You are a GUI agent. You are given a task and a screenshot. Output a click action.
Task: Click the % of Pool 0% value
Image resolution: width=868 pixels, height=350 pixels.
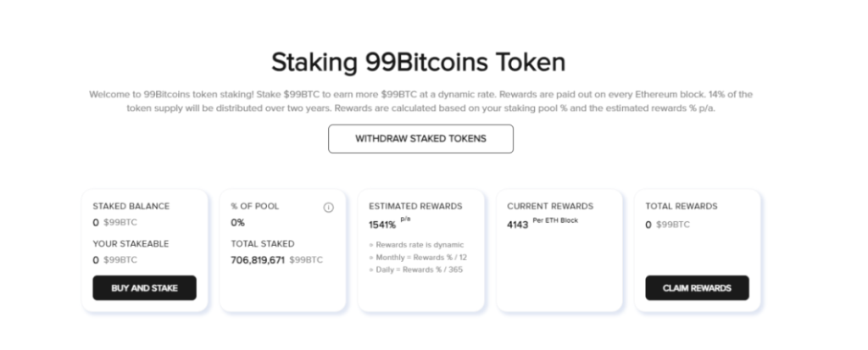237,223
